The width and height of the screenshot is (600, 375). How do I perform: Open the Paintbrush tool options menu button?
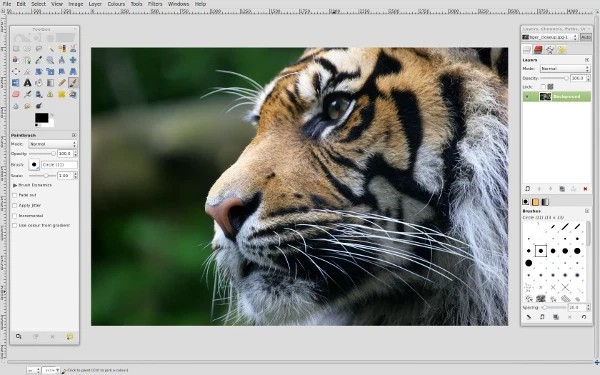pyautogui.click(x=74, y=135)
